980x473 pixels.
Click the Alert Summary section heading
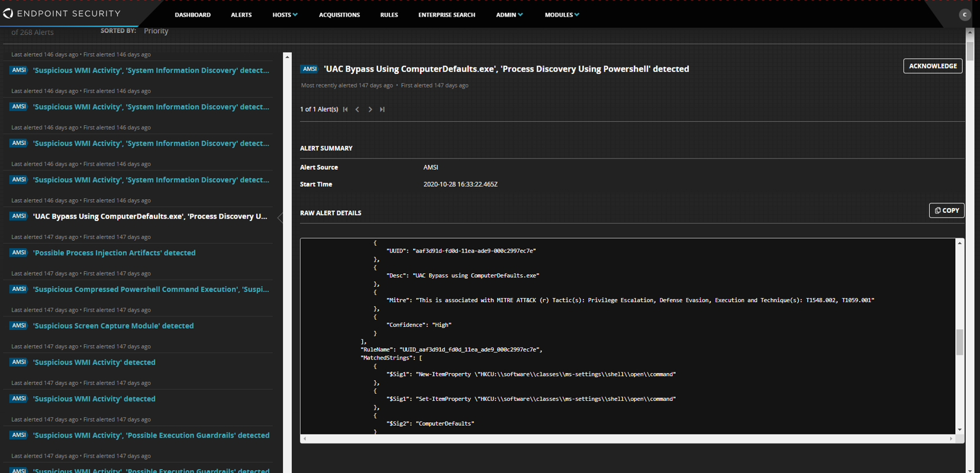326,148
